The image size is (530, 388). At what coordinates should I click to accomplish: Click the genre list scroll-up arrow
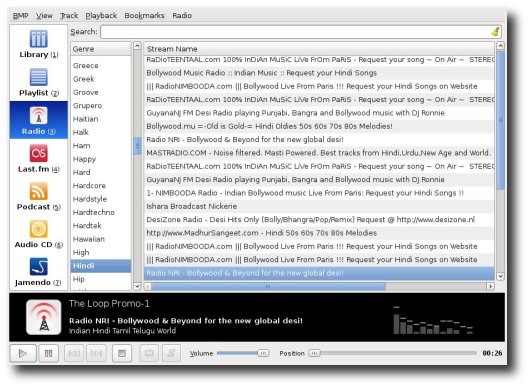point(137,46)
